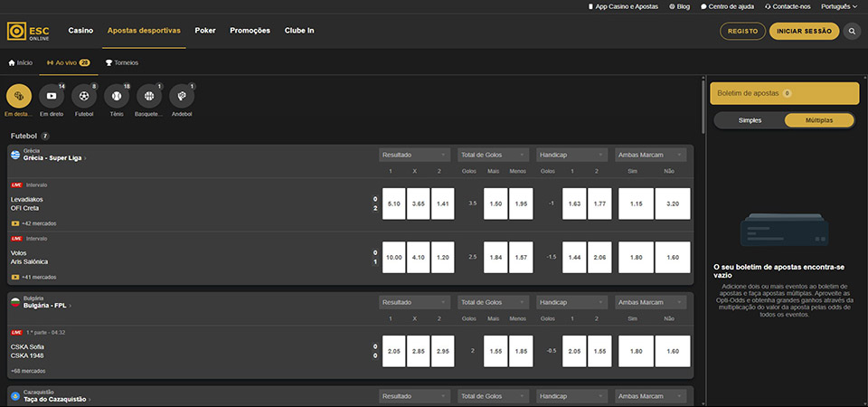Open Grécia - Super Liga league page

pyautogui.click(x=55, y=157)
